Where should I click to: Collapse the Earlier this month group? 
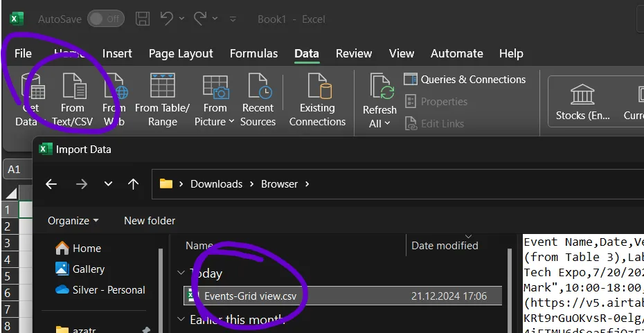click(x=181, y=319)
